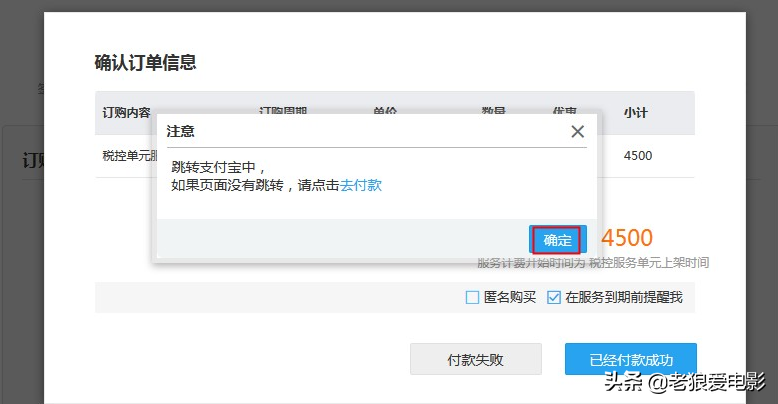Select the orange 4500 total amount
Screen dimensions: 778x404
coord(627,238)
